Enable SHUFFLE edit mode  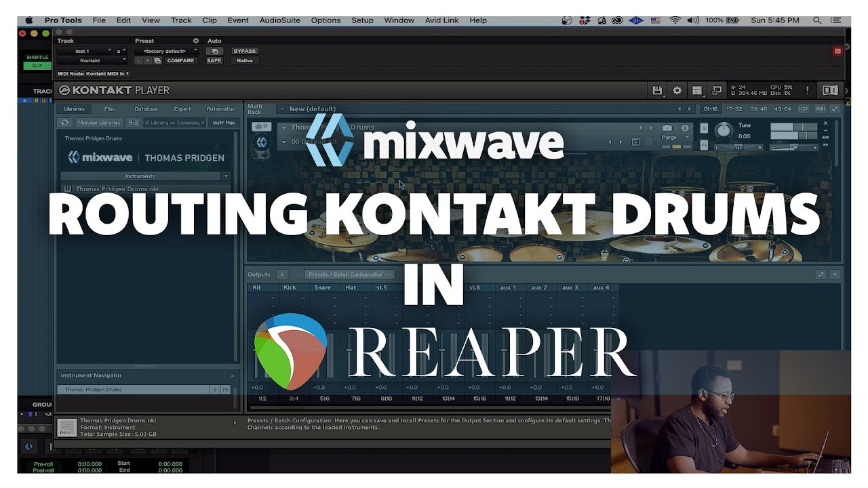click(37, 58)
